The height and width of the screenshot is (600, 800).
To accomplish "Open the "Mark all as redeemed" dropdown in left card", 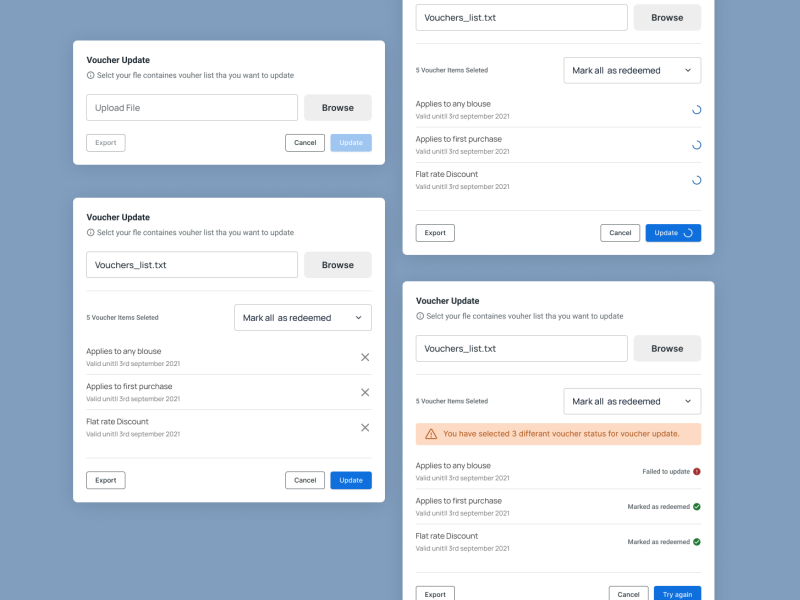I will pyautogui.click(x=303, y=317).
